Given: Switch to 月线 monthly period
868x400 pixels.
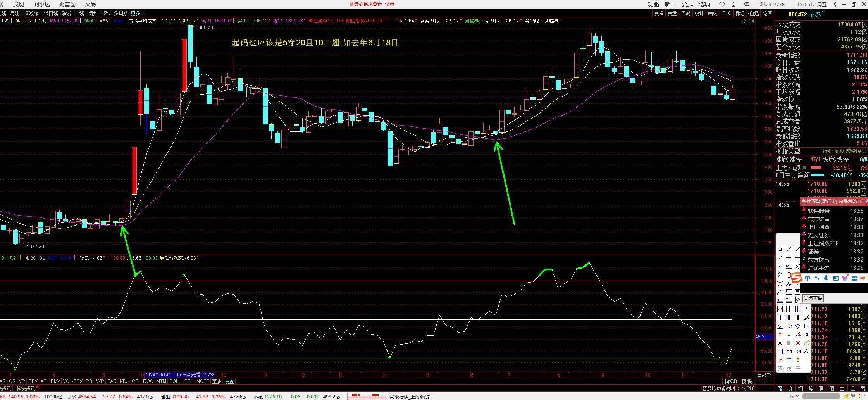Looking at the screenshot, I should [x=14, y=13].
